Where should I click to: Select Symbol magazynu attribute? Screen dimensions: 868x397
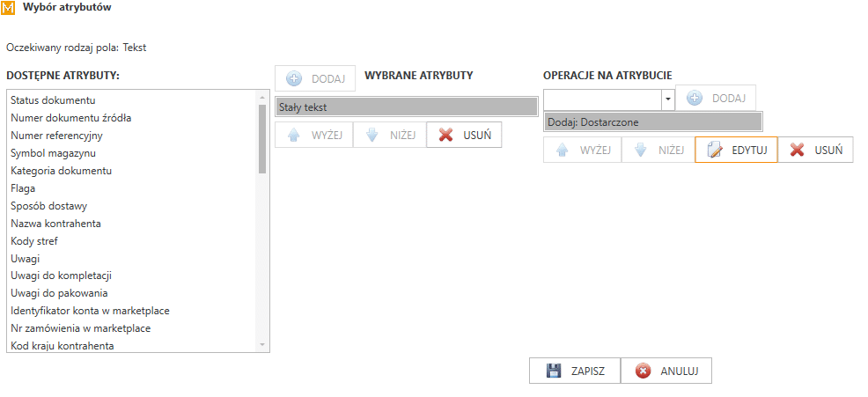click(x=133, y=153)
